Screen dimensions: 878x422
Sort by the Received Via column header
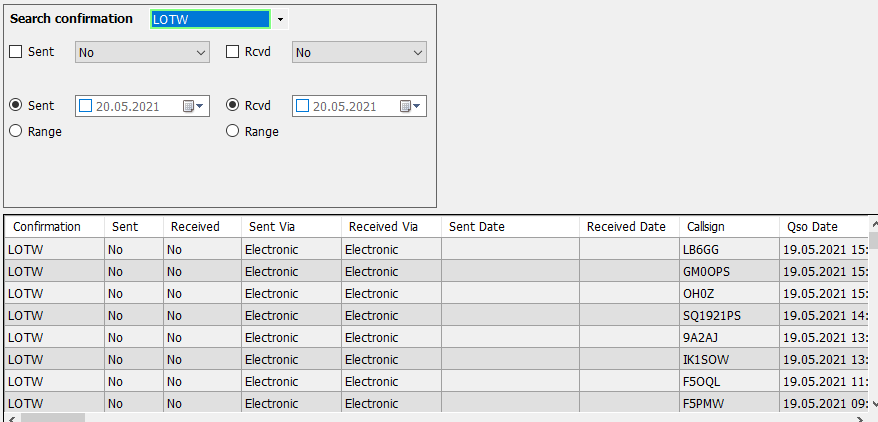point(391,227)
